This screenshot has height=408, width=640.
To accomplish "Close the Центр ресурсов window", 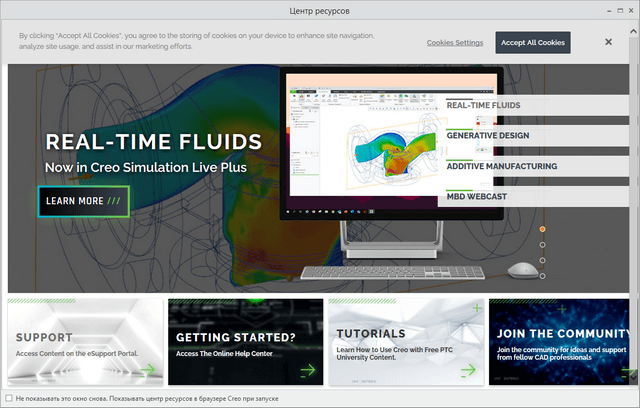I will (x=631, y=11).
